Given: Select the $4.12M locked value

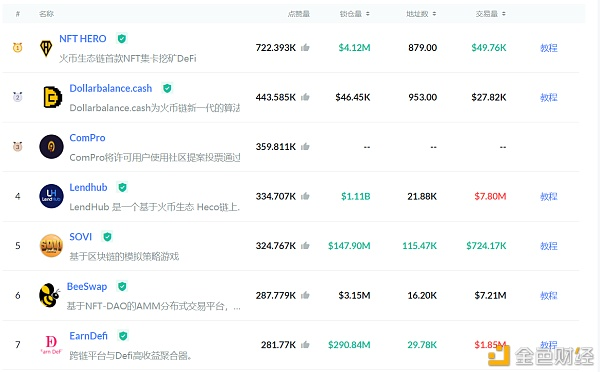Looking at the screenshot, I should 354,48.
